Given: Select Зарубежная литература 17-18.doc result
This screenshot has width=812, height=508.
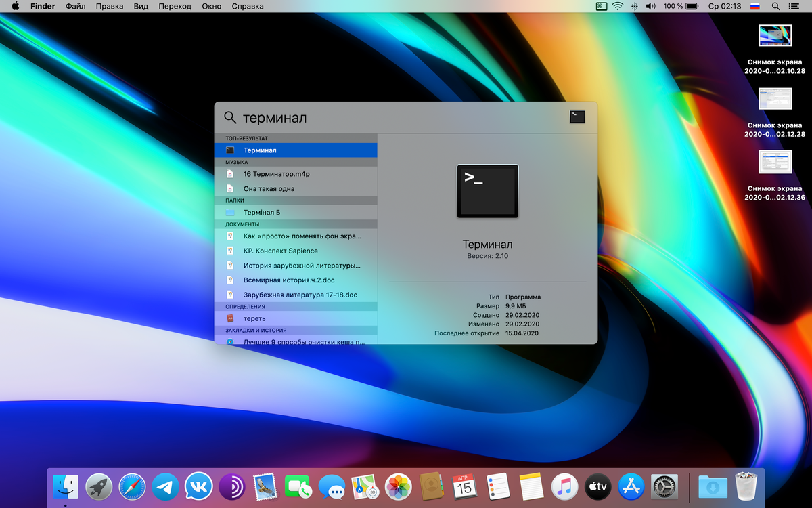Looking at the screenshot, I should [296, 295].
